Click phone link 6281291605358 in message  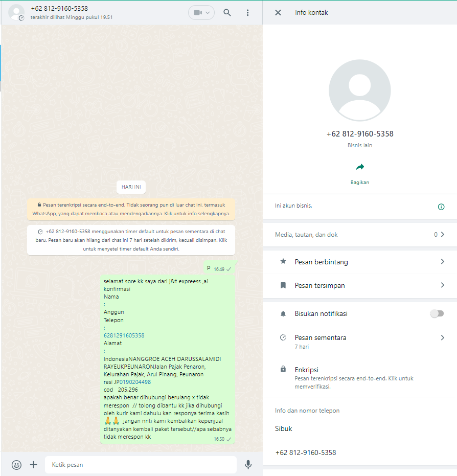coord(124,335)
